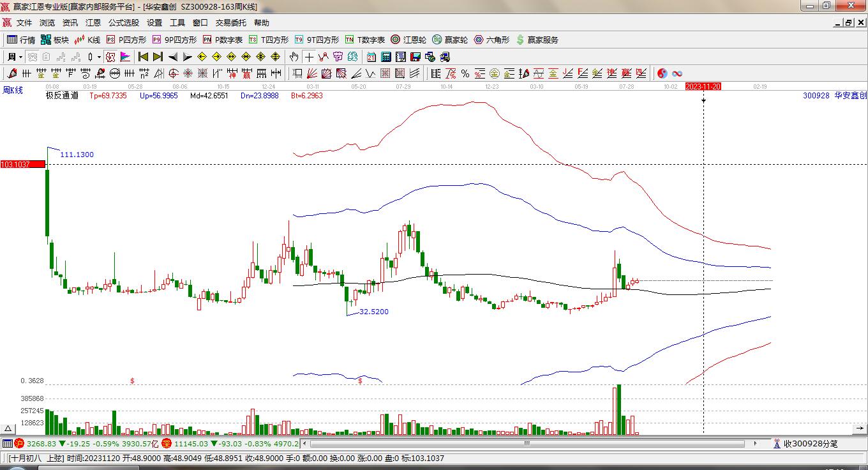Click the calendar date icon
Screen dimensions: 868x470
click(371, 57)
